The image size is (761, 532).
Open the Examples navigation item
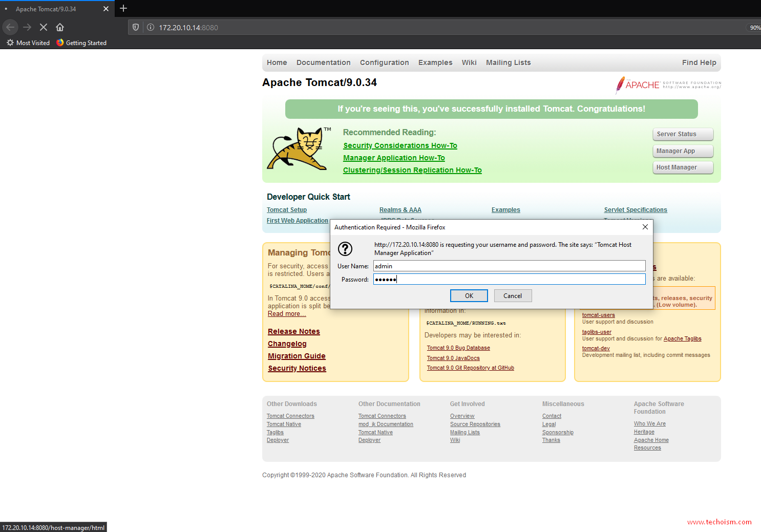point(435,62)
